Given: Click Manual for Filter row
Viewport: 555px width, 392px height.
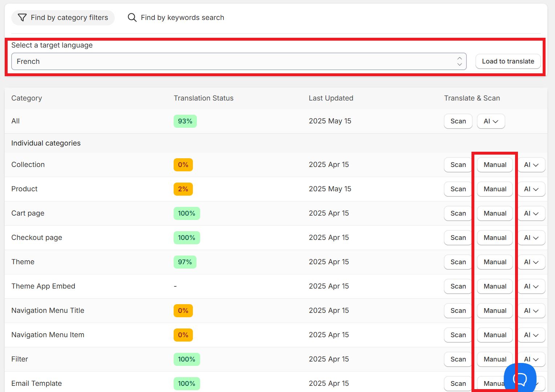Looking at the screenshot, I should (x=495, y=359).
